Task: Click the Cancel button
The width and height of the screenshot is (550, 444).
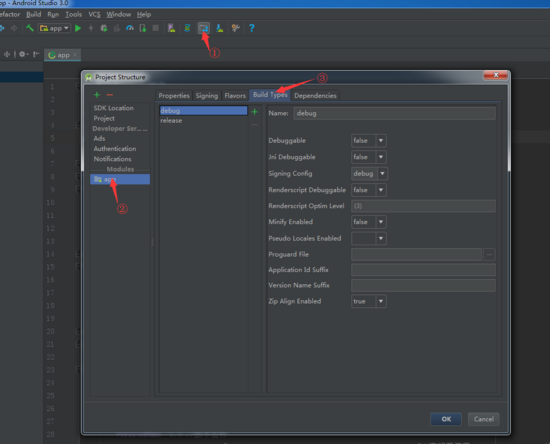Action: [x=484, y=419]
